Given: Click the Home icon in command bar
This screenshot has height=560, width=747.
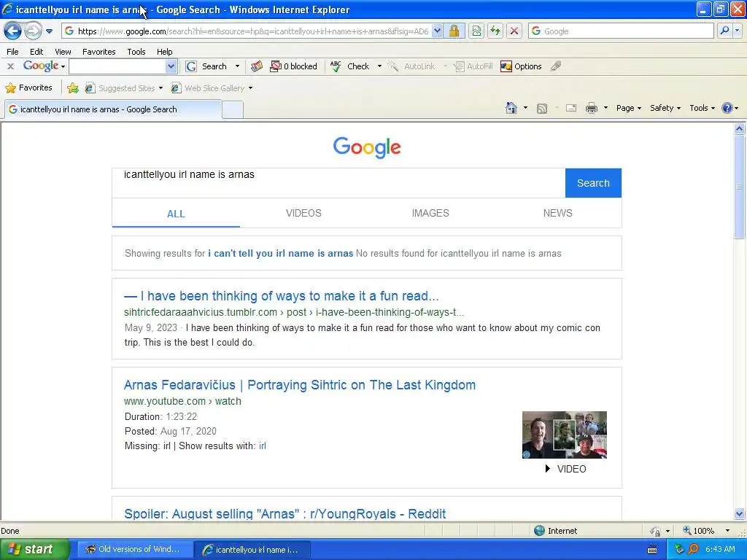Looking at the screenshot, I should (511, 108).
